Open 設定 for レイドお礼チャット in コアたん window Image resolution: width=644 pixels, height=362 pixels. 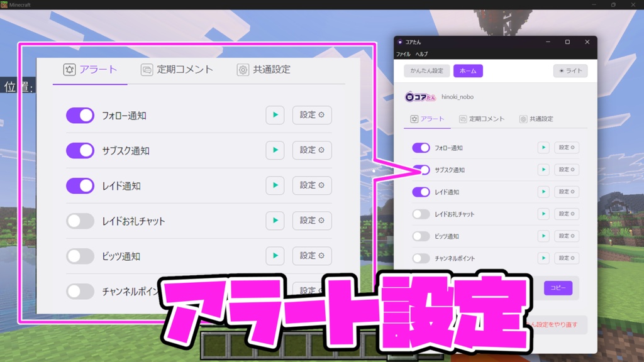tap(567, 214)
